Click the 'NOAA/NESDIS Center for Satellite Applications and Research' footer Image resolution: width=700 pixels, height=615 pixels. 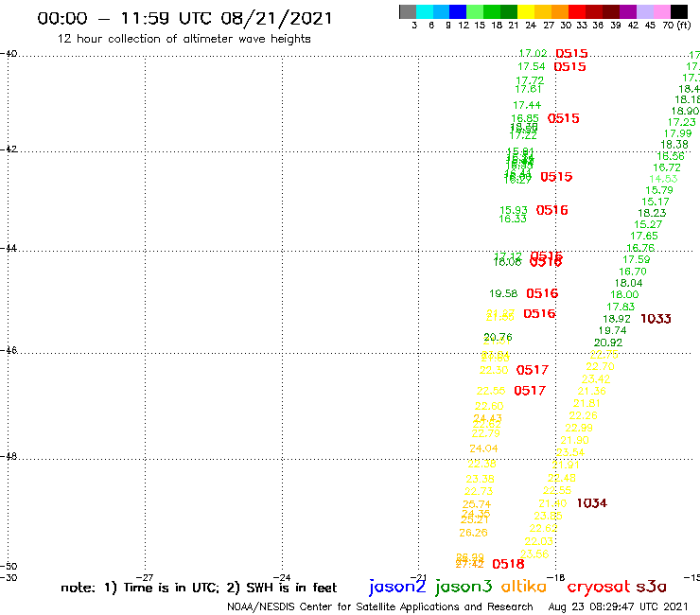[380, 606]
